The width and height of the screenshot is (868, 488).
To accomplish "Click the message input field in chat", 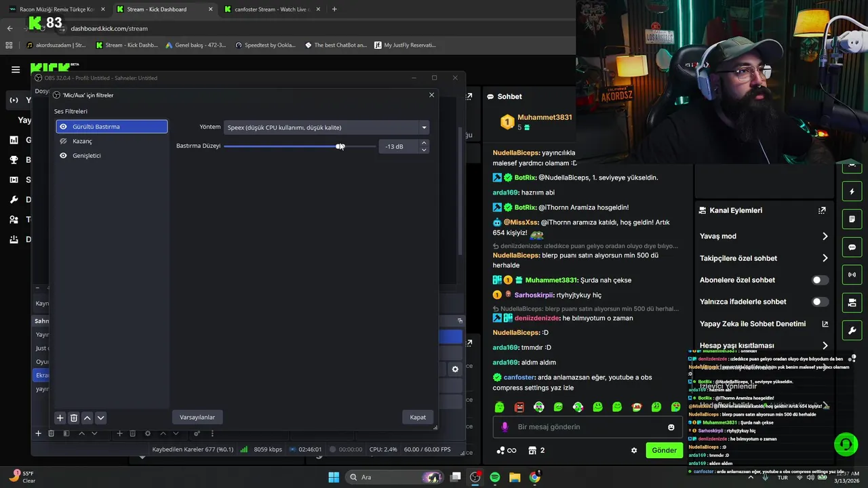I will pyautogui.click(x=587, y=427).
